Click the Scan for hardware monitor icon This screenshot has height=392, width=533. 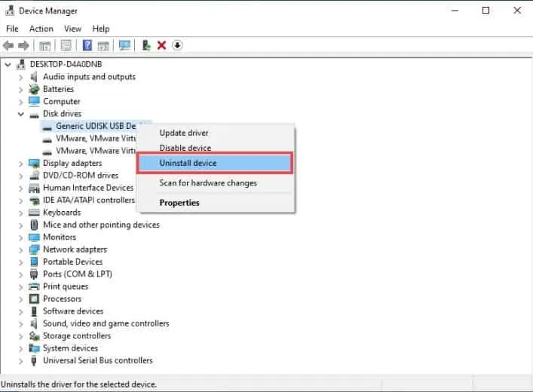coord(124,45)
